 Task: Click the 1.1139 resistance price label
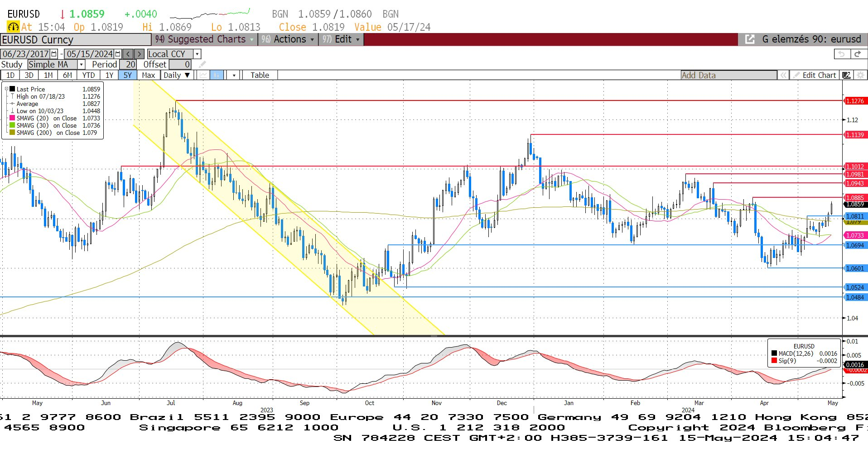[855, 135]
